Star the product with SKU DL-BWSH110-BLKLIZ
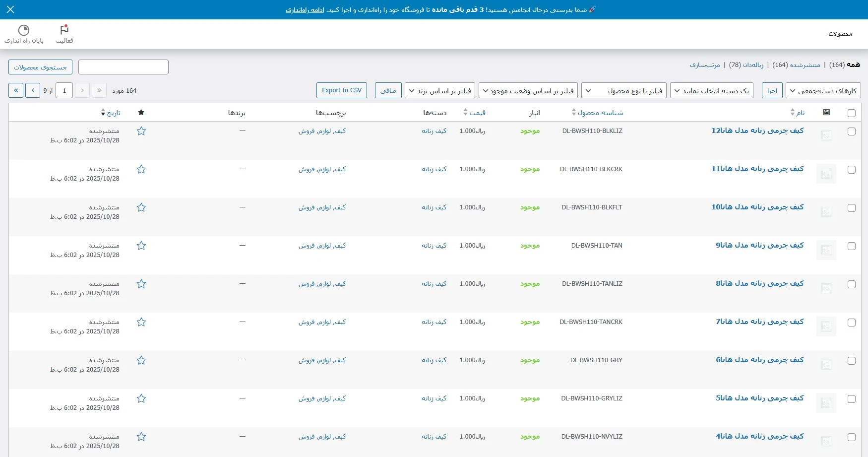The height and width of the screenshot is (457, 868). [x=141, y=131]
